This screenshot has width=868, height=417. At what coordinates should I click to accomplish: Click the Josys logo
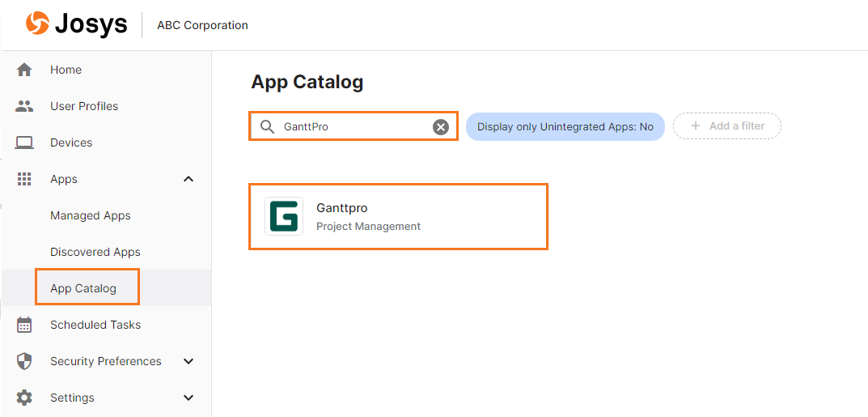[x=76, y=25]
